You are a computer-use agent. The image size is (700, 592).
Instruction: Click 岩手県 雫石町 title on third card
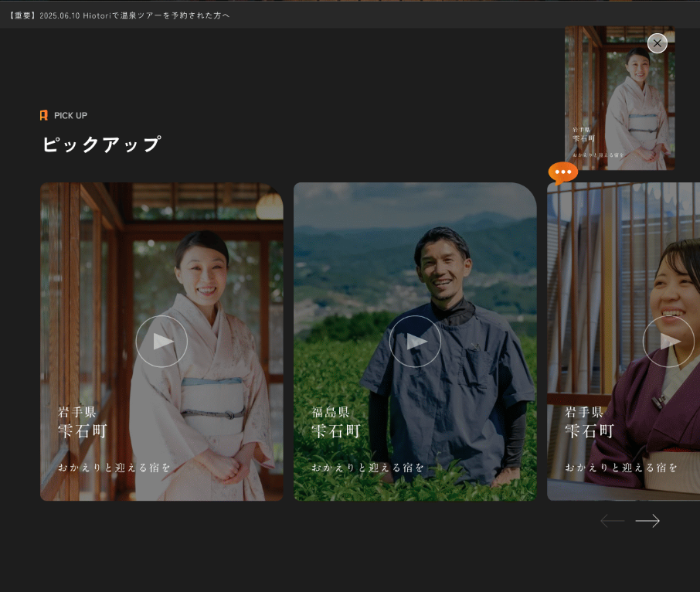click(590, 422)
